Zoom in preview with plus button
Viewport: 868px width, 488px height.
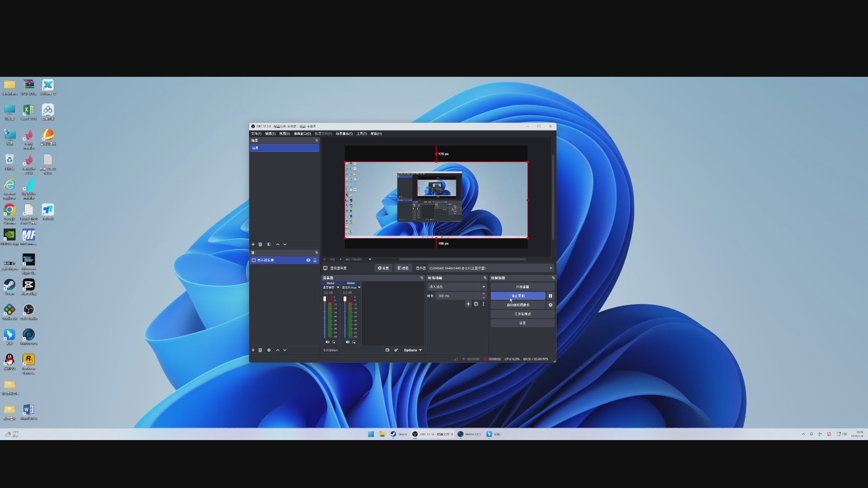[340, 259]
